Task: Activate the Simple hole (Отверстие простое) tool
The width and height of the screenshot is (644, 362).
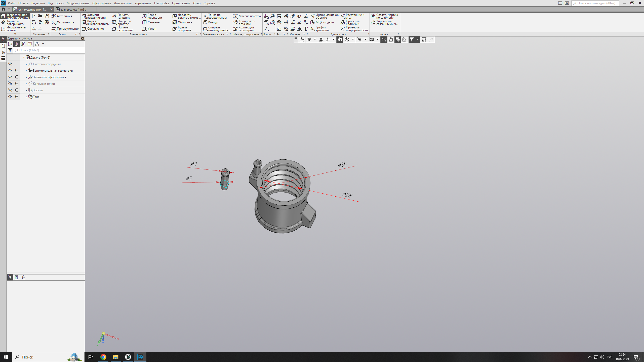Action: (123, 22)
